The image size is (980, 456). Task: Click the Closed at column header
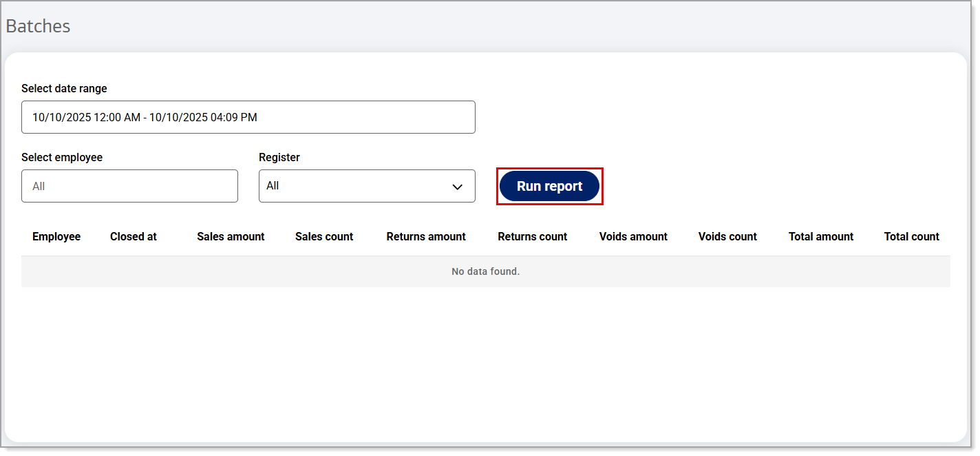(134, 236)
